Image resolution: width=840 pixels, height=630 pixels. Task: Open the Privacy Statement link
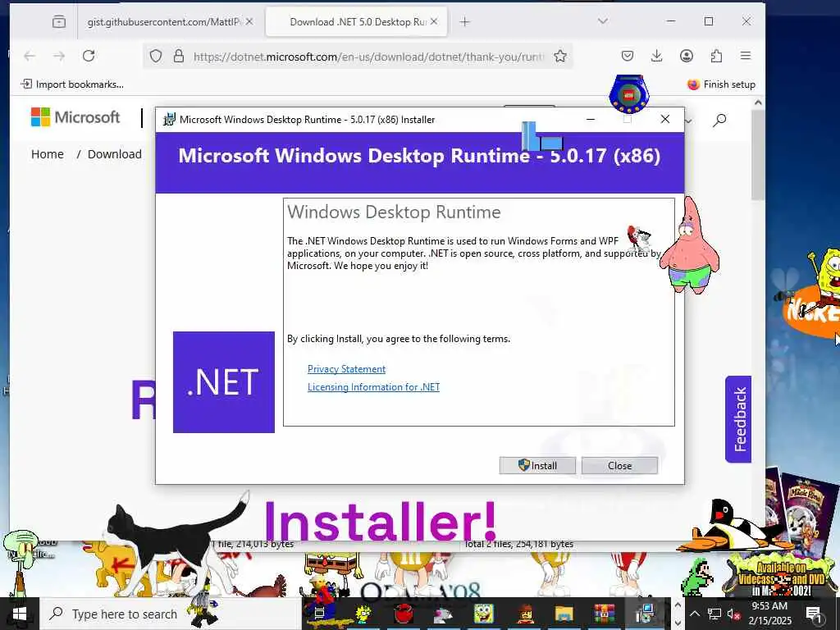tap(347, 369)
